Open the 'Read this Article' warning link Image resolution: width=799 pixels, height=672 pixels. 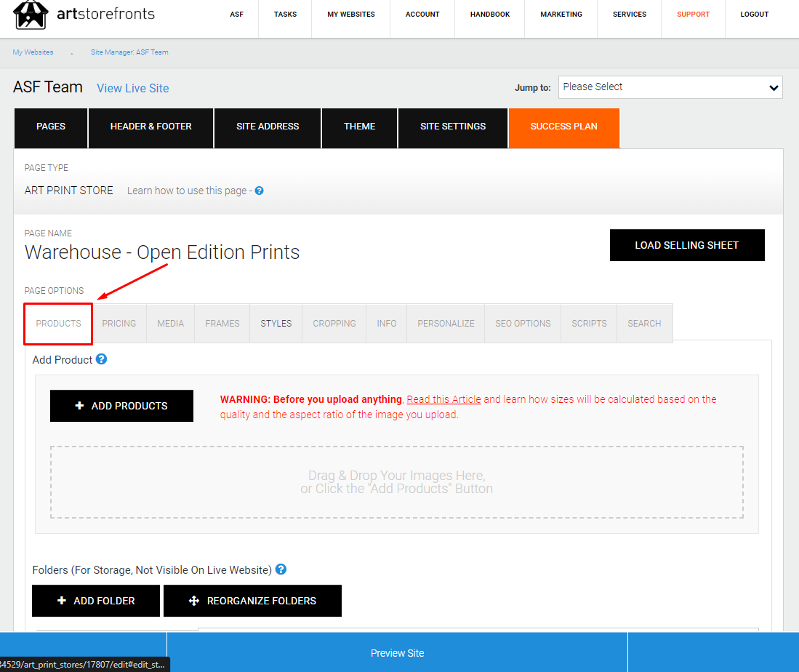click(443, 399)
